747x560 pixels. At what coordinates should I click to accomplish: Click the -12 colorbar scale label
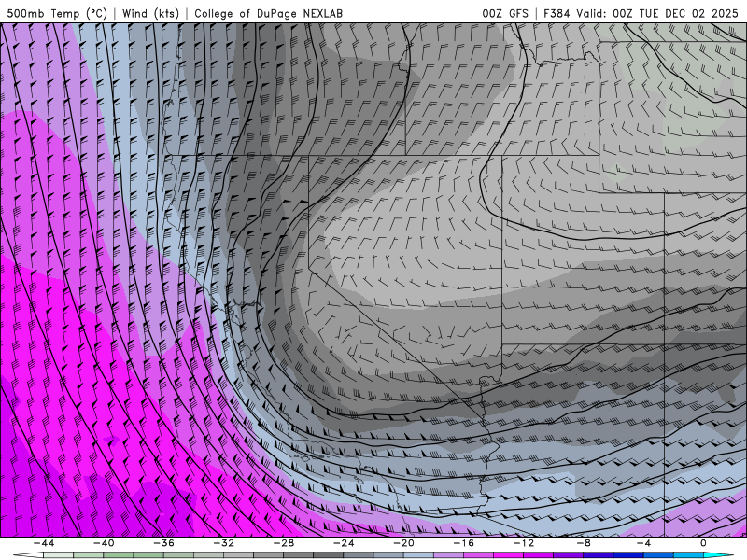524,543
